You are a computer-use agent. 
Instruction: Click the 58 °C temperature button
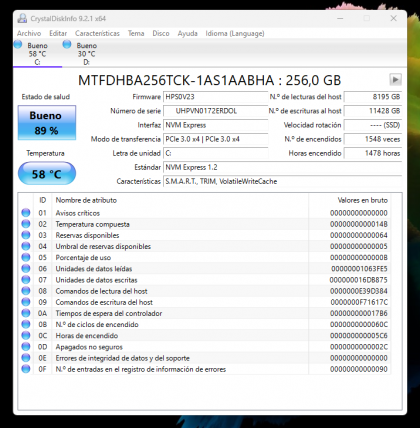(47, 174)
